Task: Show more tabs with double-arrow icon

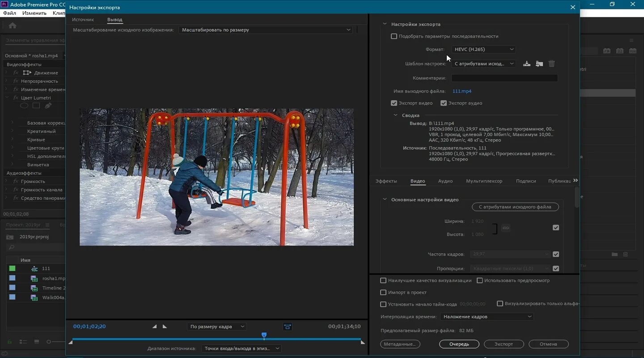Action: [575, 180]
